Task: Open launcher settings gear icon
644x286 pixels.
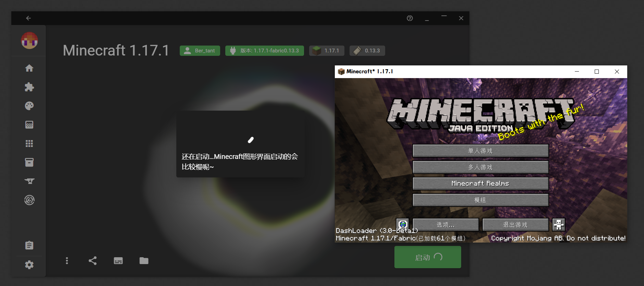Action: [x=29, y=265]
